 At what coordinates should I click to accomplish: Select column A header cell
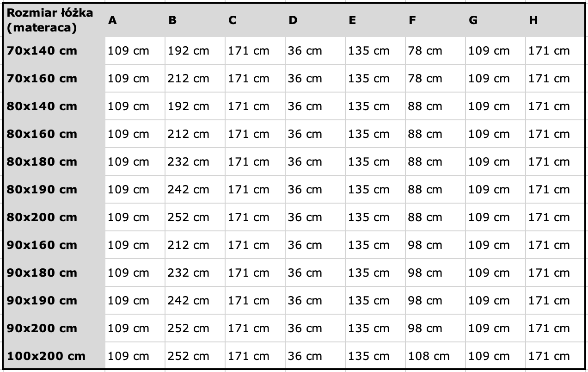135,20
